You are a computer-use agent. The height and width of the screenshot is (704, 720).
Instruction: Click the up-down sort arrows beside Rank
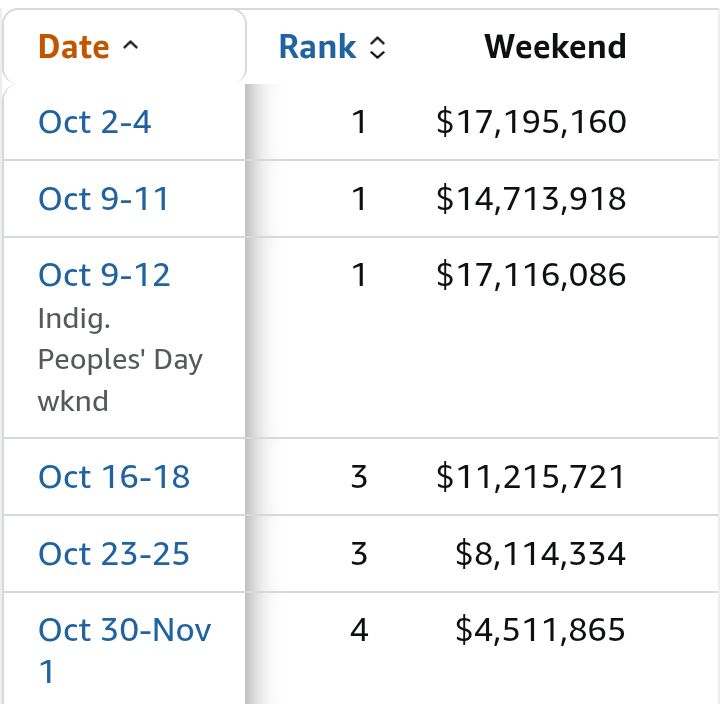tap(377, 47)
